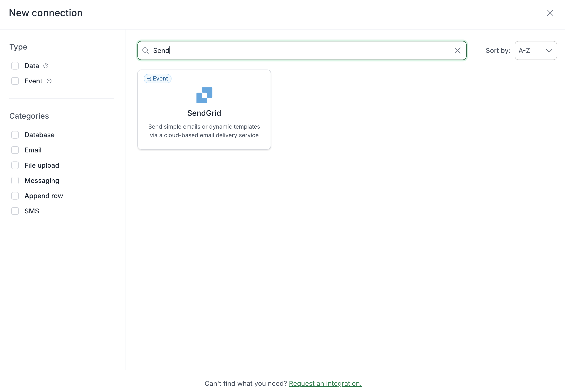Check the Database category filter
This screenshot has width=565, height=392.
(x=15, y=135)
